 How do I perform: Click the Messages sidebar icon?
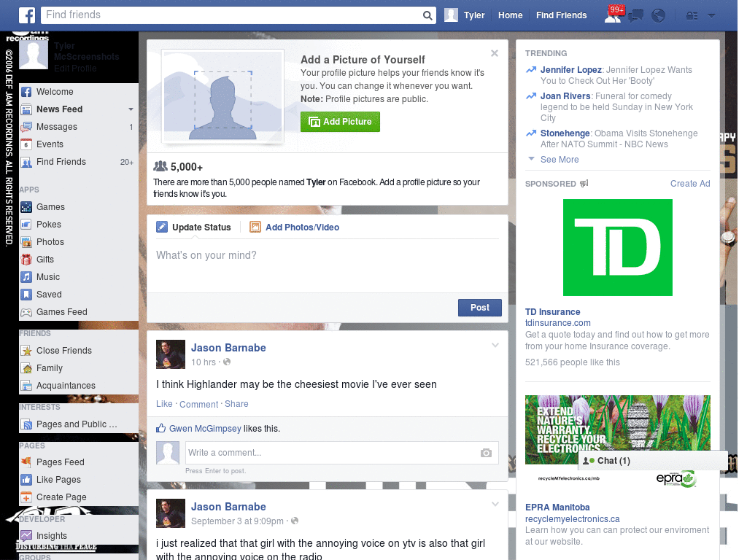click(x=26, y=127)
